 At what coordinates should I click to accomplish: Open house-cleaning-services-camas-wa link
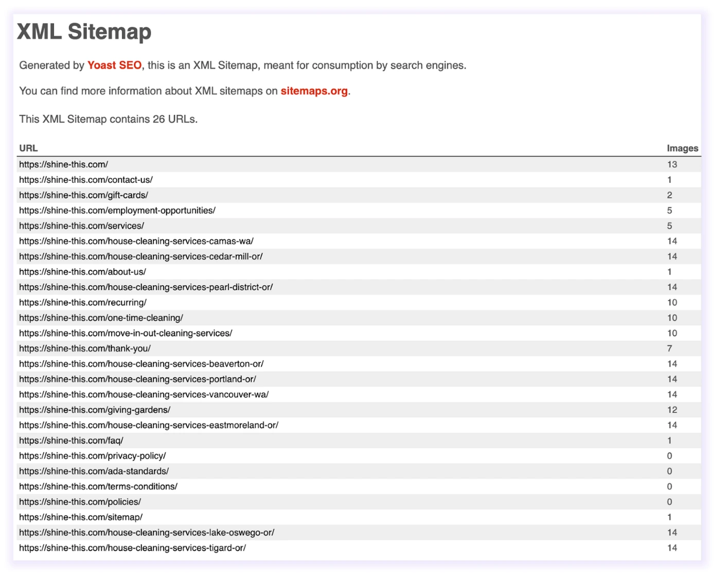[136, 241]
